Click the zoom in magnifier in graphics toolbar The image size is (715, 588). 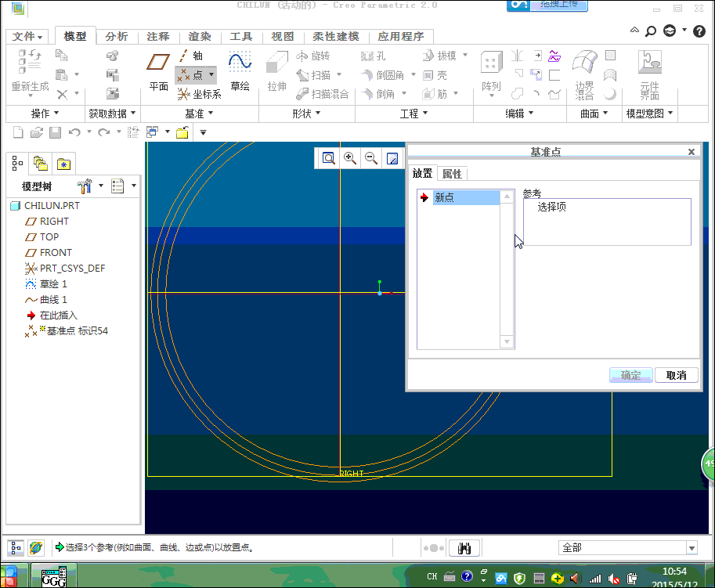[x=350, y=158]
